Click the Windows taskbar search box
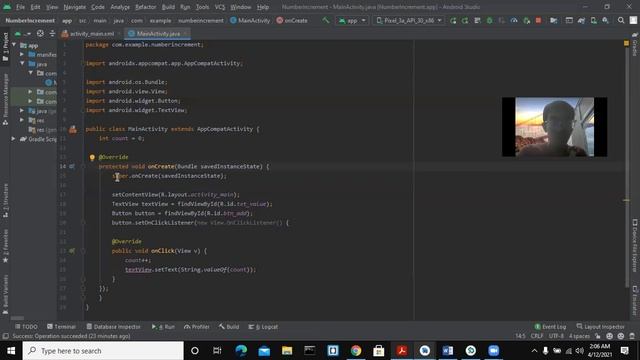 point(103,351)
